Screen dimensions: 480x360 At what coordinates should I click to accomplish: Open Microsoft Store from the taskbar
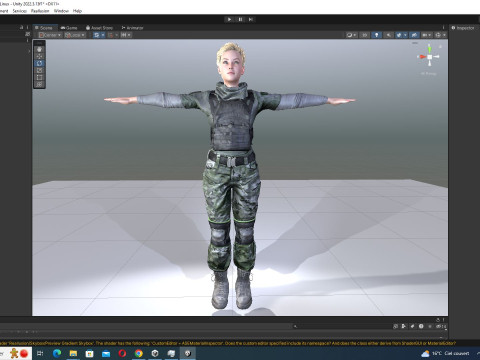coord(90,353)
